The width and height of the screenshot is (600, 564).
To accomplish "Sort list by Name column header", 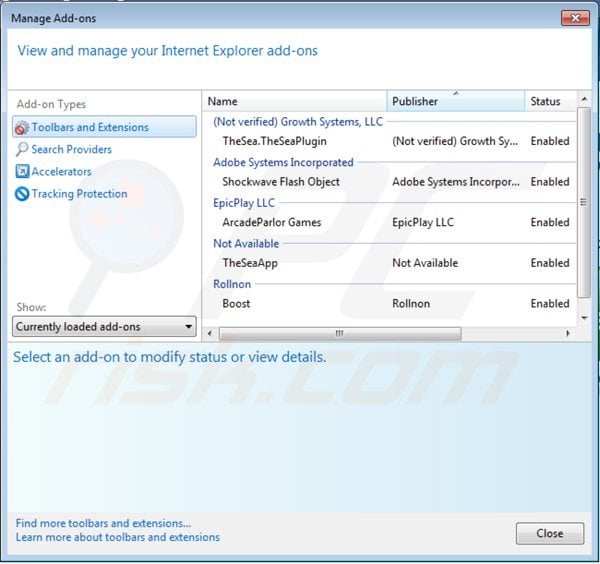I will [294, 101].
